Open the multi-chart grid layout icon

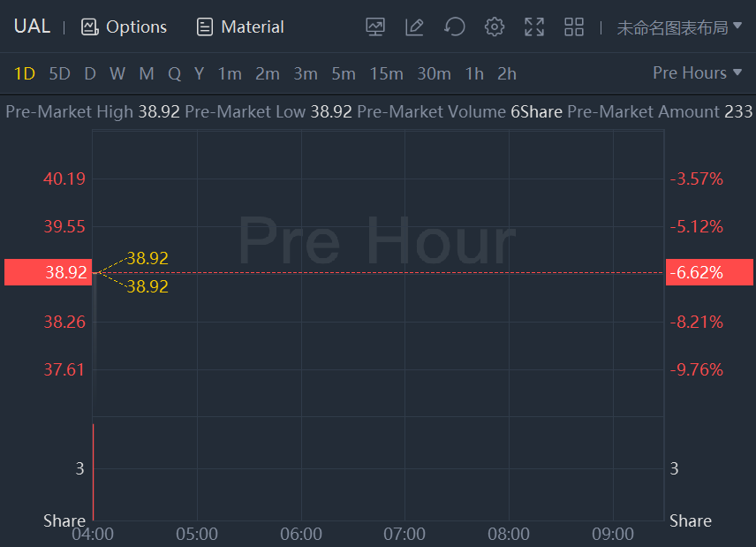tap(574, 27)
